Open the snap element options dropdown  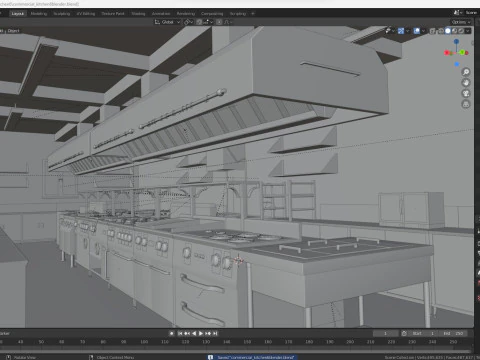pos(208,22)
